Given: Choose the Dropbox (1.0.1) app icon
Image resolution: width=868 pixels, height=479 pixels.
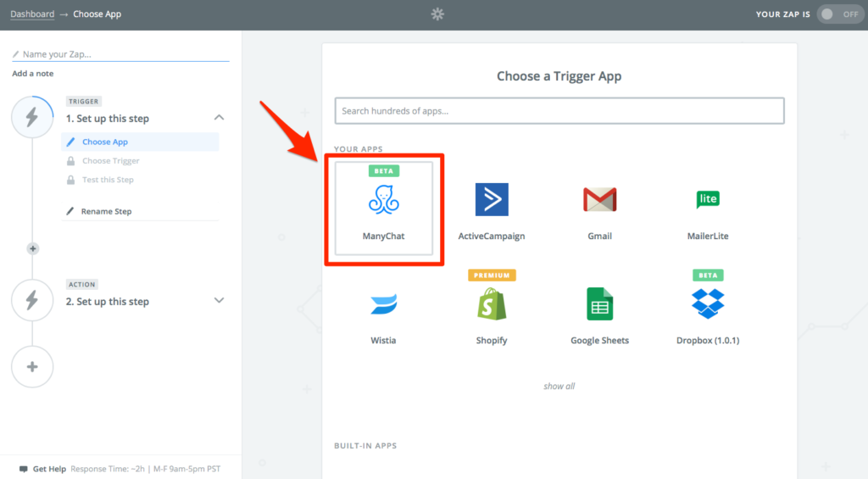Looking at the screenshot, I should (708, 304).
